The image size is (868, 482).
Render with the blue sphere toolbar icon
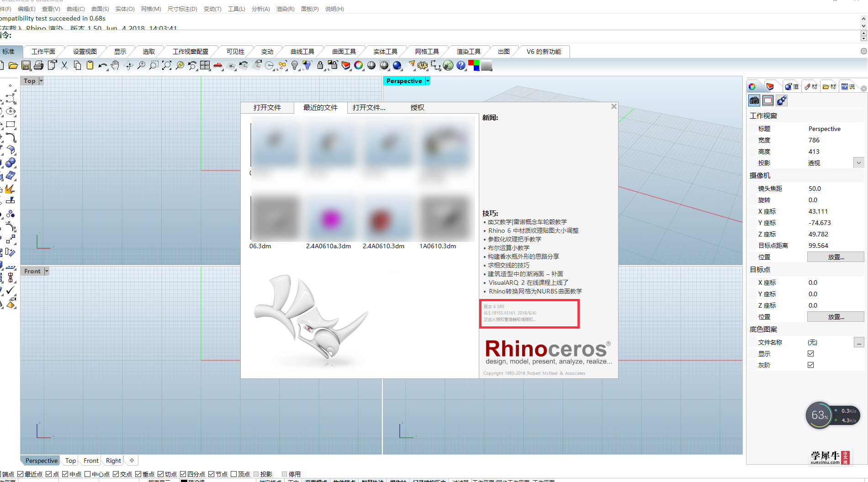tap(397, 66)
